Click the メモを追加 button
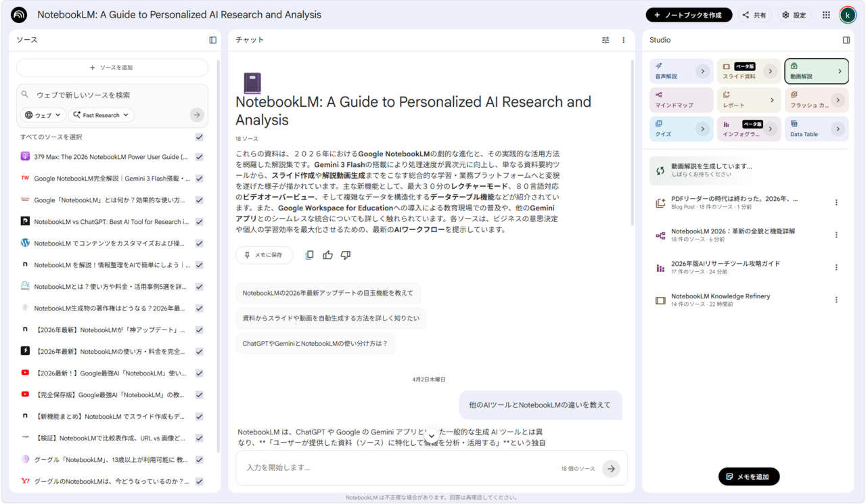Image resolution: width=866 pixels, height=504 pixels. click(x=748, y=476)
